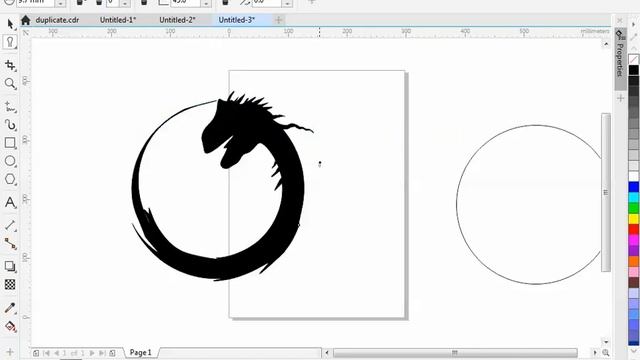The height and width of the screenshot is (360, 640).
Task: Select the Interactive Fill tool
Action: click(x=10, y=326)
